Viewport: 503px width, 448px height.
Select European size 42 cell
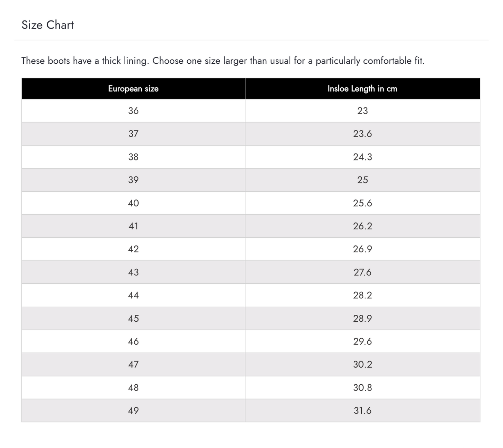pos(133,249)
